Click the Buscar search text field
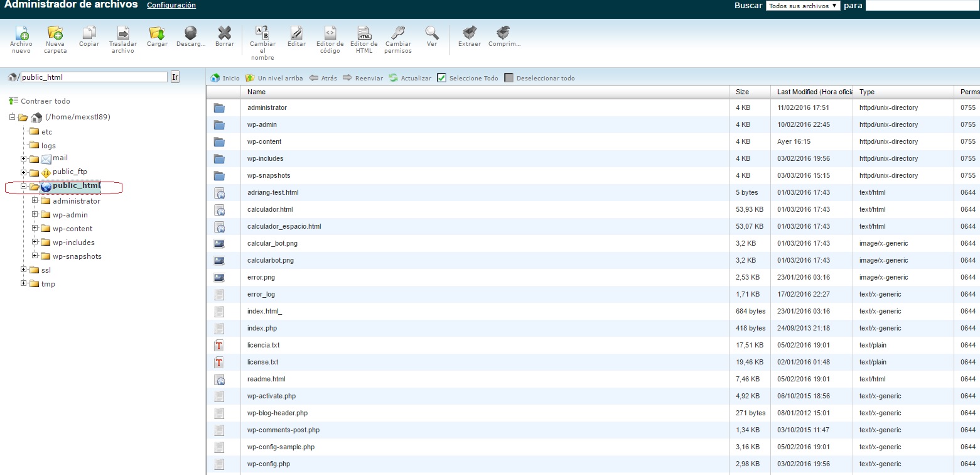 pyautogui.click(x=922, y=6)
